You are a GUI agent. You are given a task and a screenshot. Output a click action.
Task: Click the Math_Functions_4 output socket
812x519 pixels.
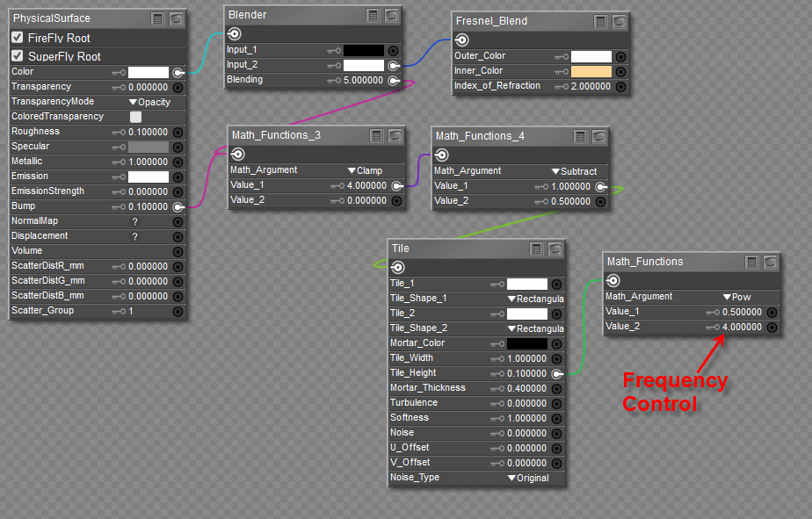click(x=442, y=155)
